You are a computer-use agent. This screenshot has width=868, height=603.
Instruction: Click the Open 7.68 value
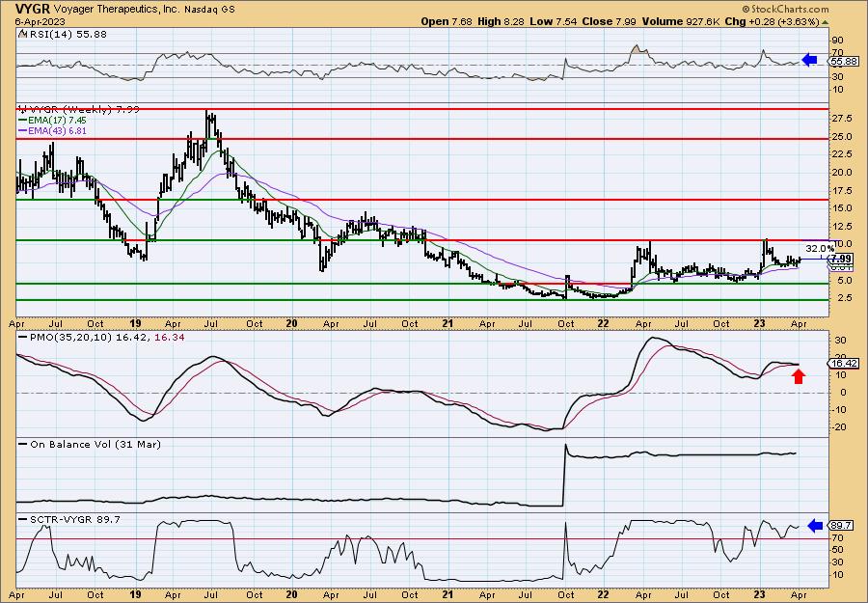[x=447, y=21]
